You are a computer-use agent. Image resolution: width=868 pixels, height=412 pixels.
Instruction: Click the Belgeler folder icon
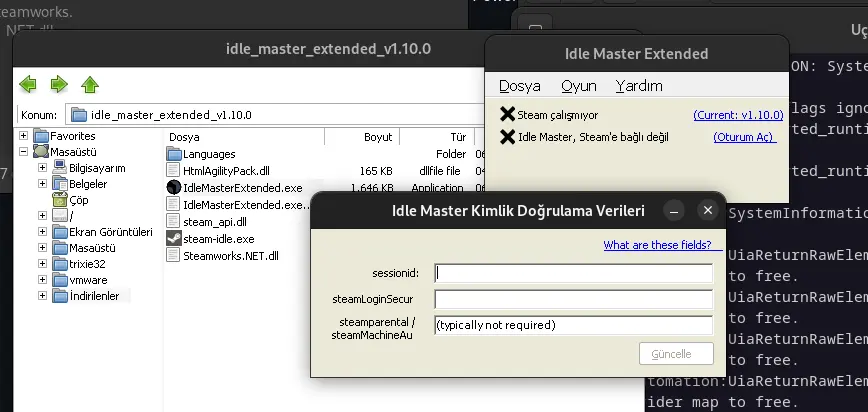[x=60, y=183]
